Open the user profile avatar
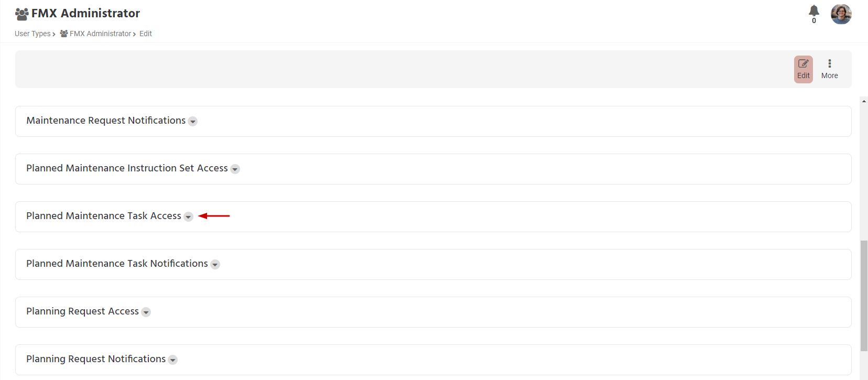 pyautogui.click(x=841, y=14)
